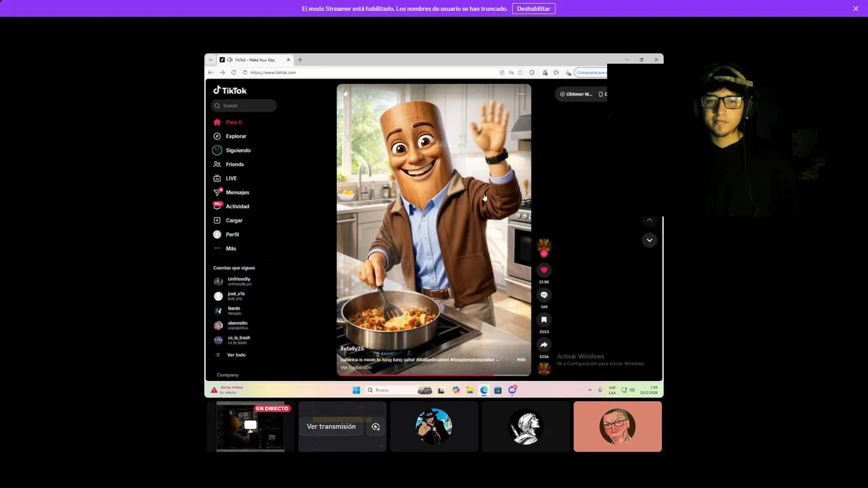Open Microsoft Edge from the taskbar
The image size is (868, 488).
pyautogui.click(x=484, y=390)
